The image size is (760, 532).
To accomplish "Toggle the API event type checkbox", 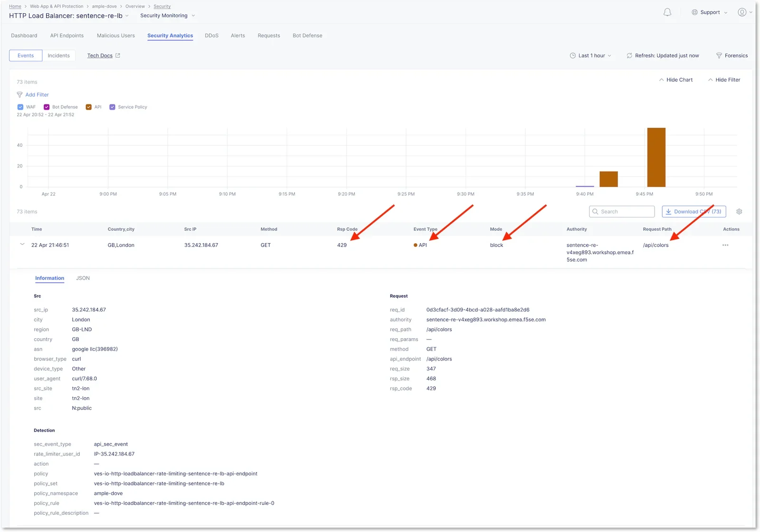I will click(89, 107).
